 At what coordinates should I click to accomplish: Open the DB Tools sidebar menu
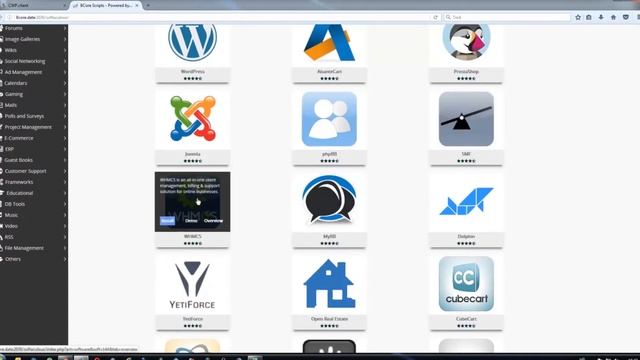(34, 204)
